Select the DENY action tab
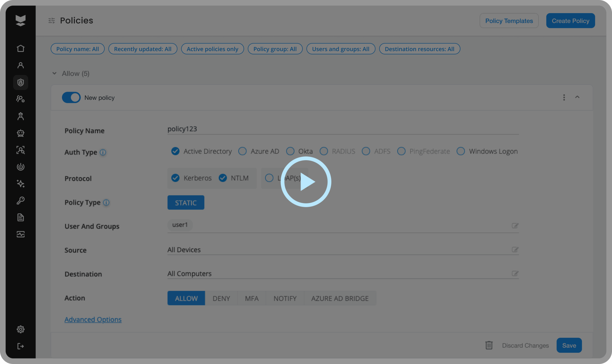Image resolution: width=612 pixels, height=364 pixels. (x=221, y=298)
